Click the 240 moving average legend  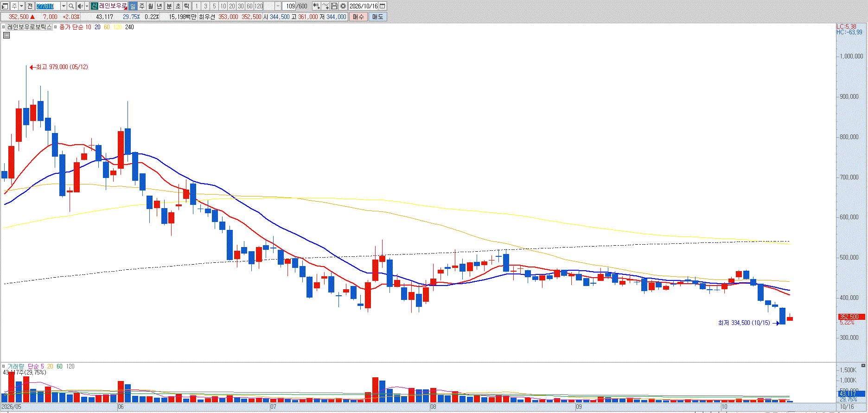tap(129, 27)
